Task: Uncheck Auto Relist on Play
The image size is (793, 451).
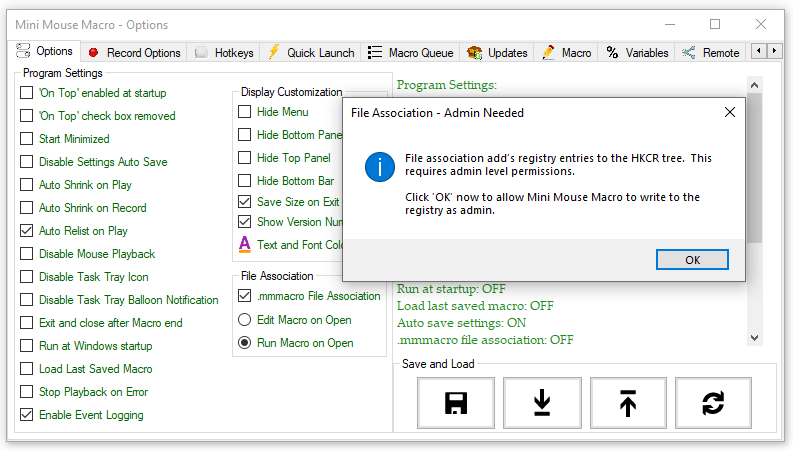Action: 26,231
